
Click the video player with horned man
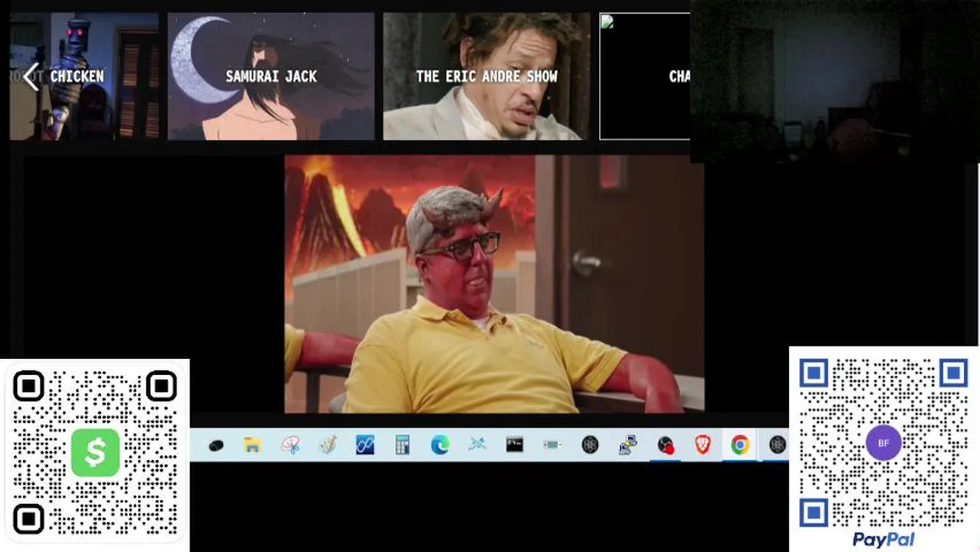[x=494, y=284]
